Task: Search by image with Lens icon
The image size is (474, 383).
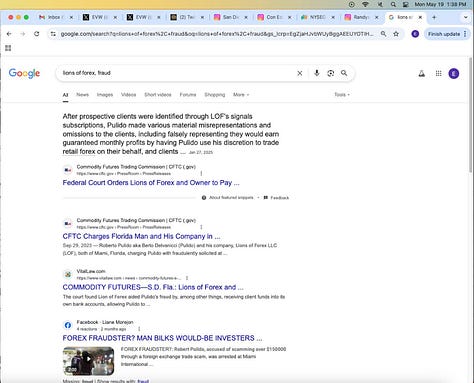Action: [330, 73]
